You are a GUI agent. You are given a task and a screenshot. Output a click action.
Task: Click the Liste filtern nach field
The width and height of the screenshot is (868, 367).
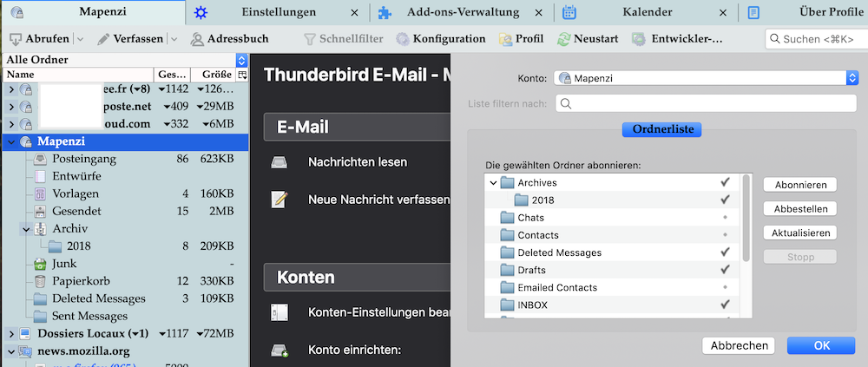click(x=706, y=103)
